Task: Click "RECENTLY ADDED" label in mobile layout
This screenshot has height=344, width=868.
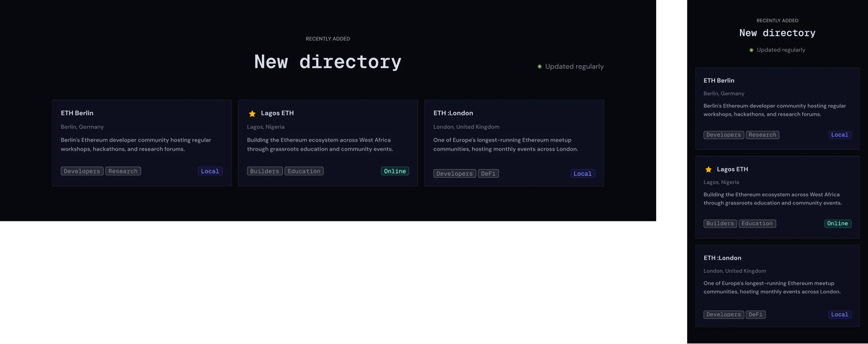Action: click(777, 21)
